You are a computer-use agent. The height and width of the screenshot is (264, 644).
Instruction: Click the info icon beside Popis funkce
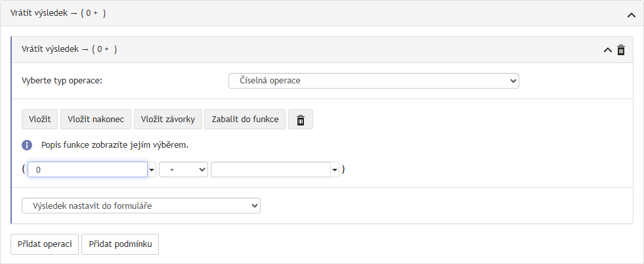pos(27,145)
